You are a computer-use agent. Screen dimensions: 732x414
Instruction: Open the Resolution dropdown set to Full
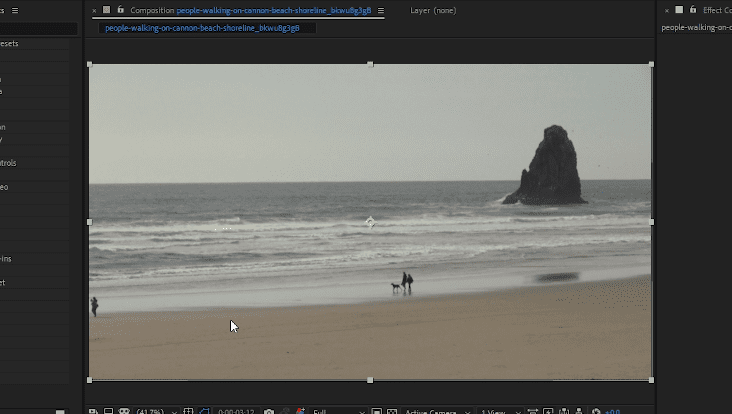click(x=332, y=411)
